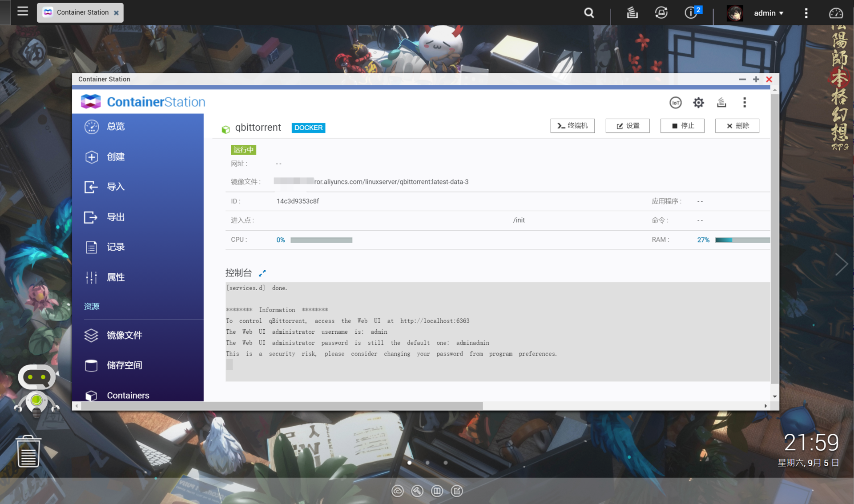
Task: Expand the console to fullscreen
Action: tap(262, 273)
